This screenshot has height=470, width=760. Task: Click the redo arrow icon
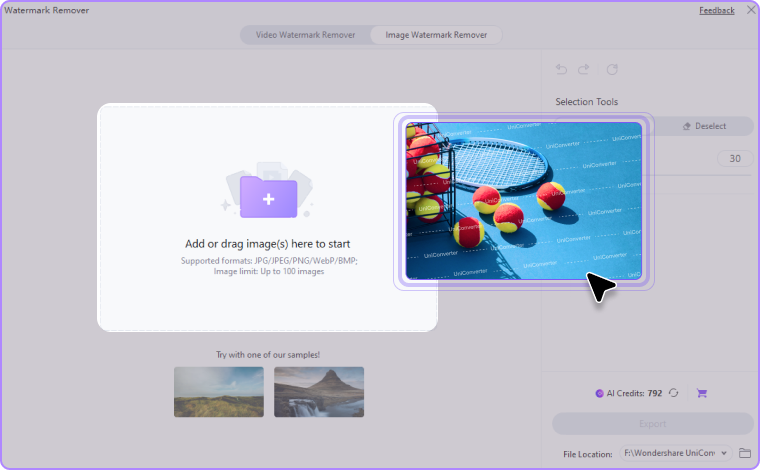[x=584, y=69]
